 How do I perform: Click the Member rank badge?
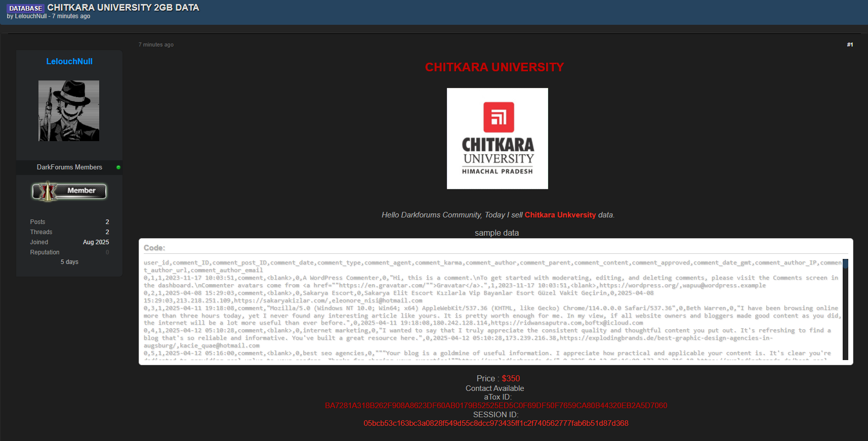[x=69, y=191]
